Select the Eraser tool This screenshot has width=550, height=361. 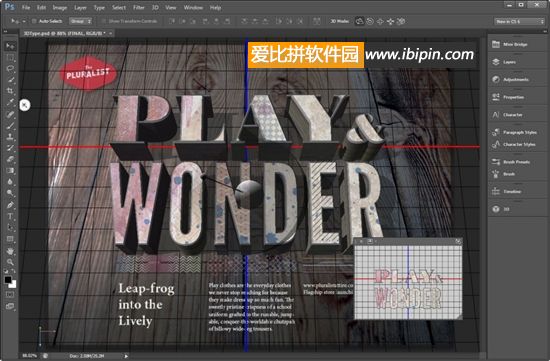pyautogui.click(x=10, y=160)
